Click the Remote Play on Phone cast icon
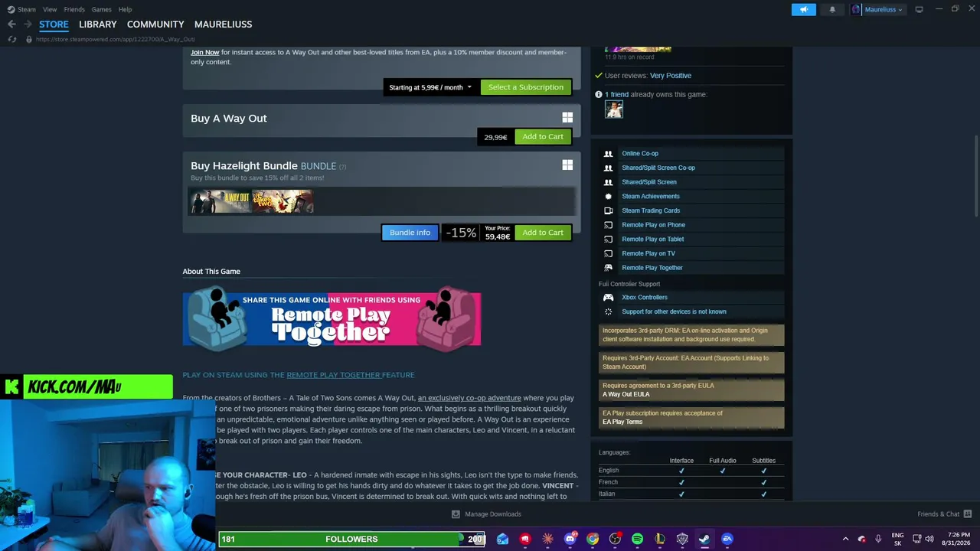Image resolution: width=980 pixels, height=551 pixels. point(608,225)
